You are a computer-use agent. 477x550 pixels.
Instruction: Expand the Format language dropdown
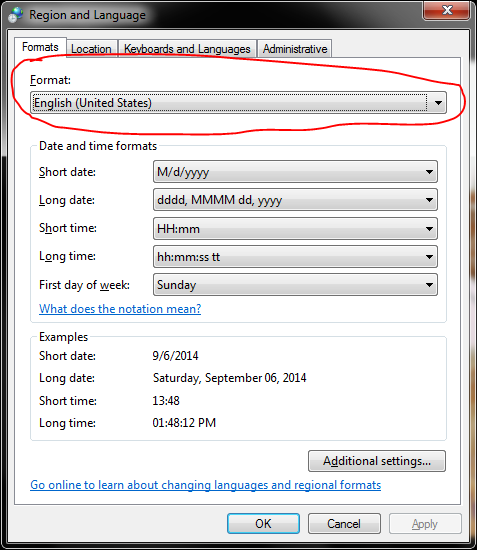[238, 103]
